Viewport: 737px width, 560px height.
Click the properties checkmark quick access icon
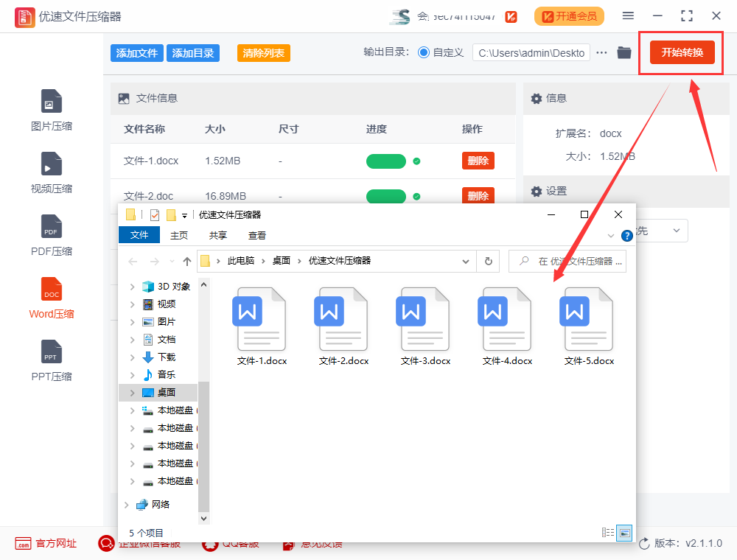click(154, 215)
